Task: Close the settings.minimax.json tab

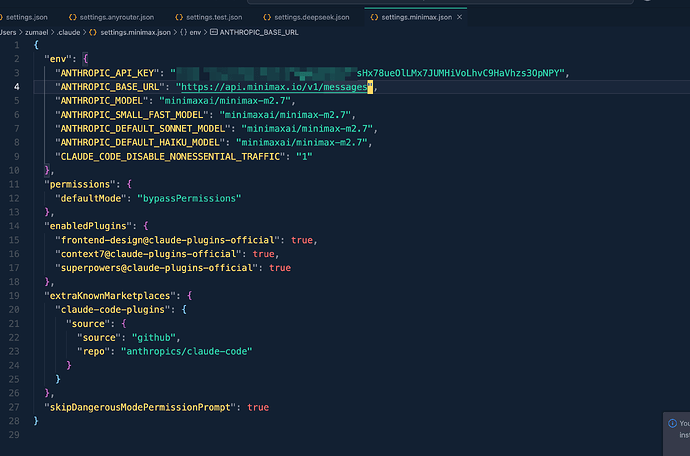Action: (x=459, y=17)
